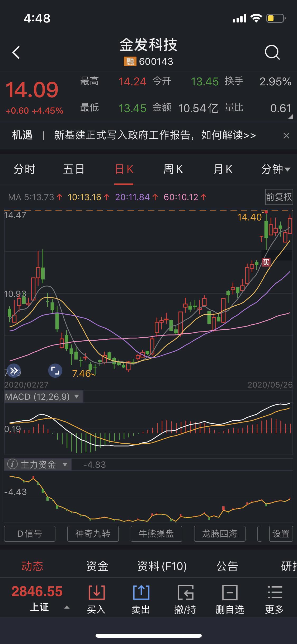Tap the double-arrow scroll chart icon
The image size is (297, 644).
14,370
